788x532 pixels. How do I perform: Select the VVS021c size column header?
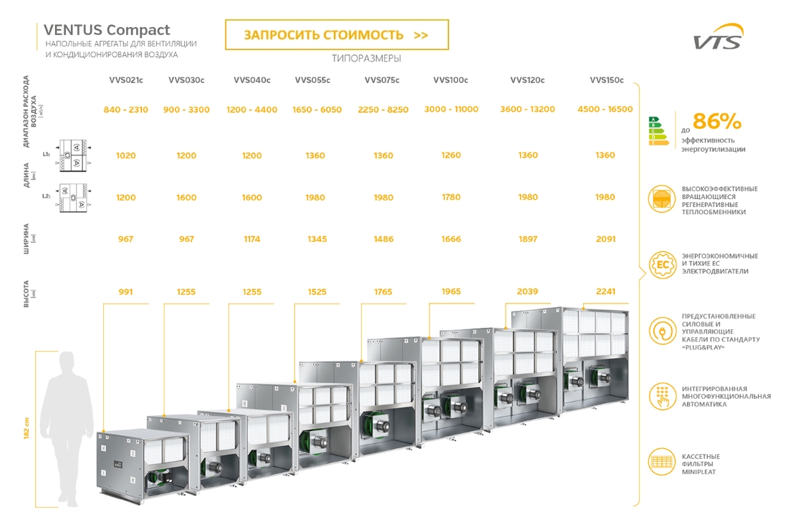coord(126,80)
